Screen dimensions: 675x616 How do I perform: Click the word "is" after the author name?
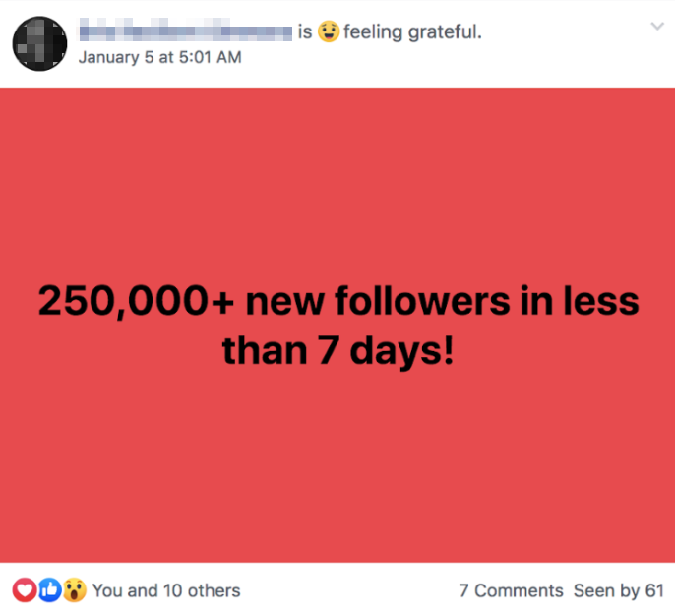[305, 32]
